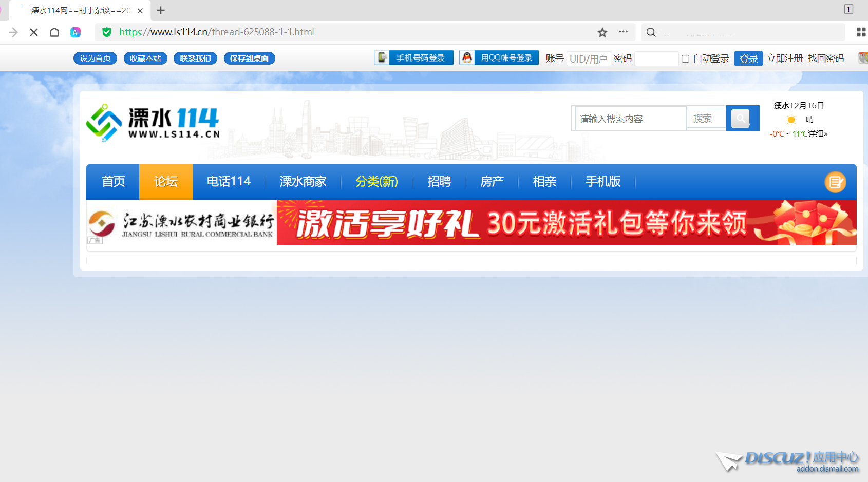Click the stop loading X button

(x=34, y=32)
